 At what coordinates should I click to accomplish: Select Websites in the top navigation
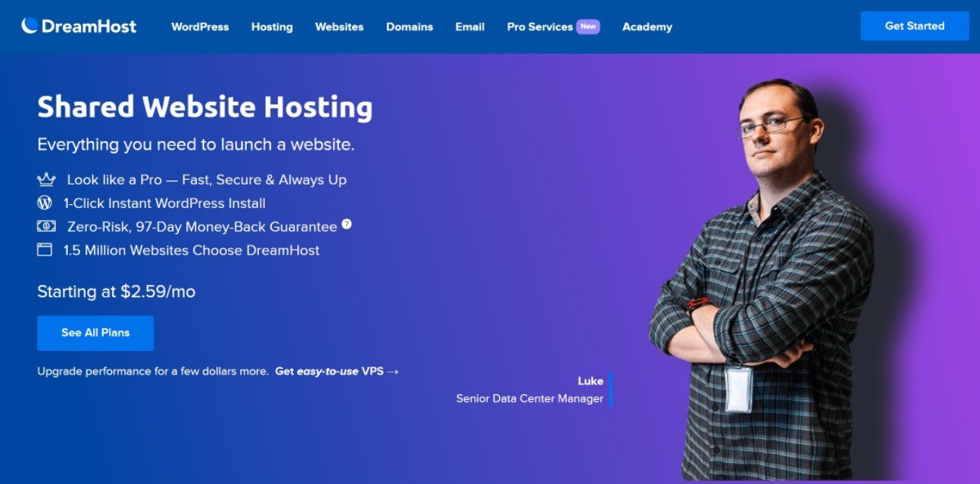coord(339,27)
